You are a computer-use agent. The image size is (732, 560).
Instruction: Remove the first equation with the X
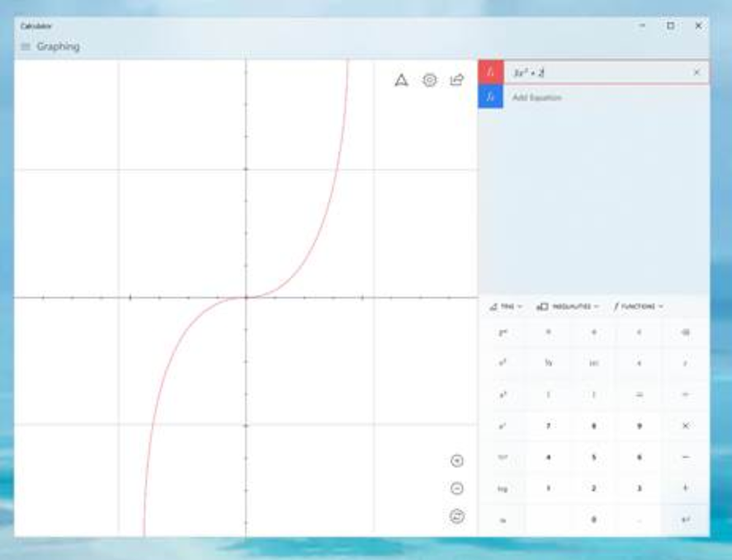click(696, 72)
